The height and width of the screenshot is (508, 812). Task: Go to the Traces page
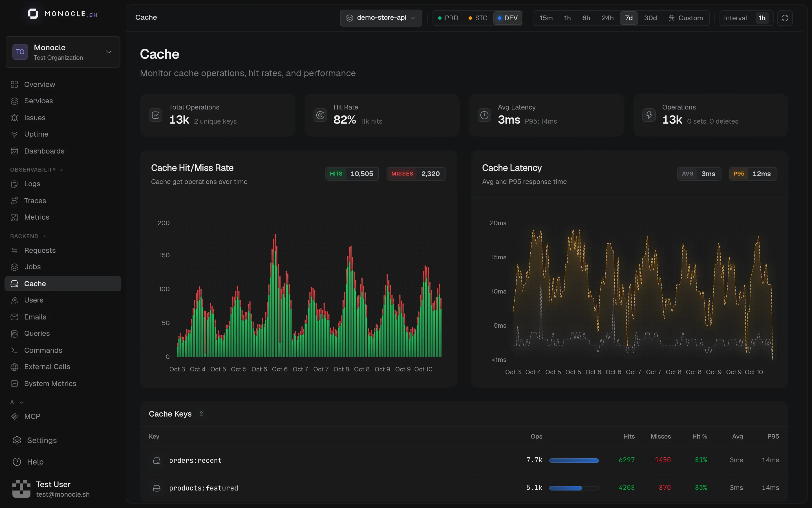[x=63, y=201]
